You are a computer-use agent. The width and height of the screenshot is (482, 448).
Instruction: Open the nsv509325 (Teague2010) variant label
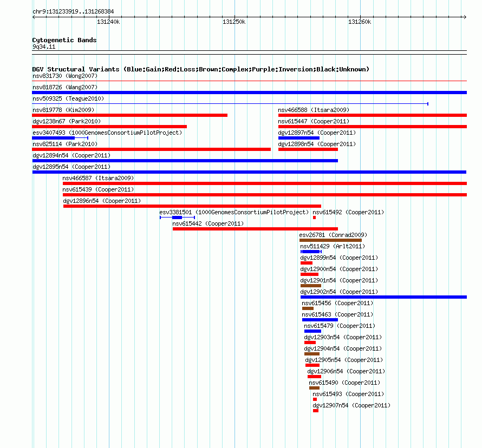68,98
